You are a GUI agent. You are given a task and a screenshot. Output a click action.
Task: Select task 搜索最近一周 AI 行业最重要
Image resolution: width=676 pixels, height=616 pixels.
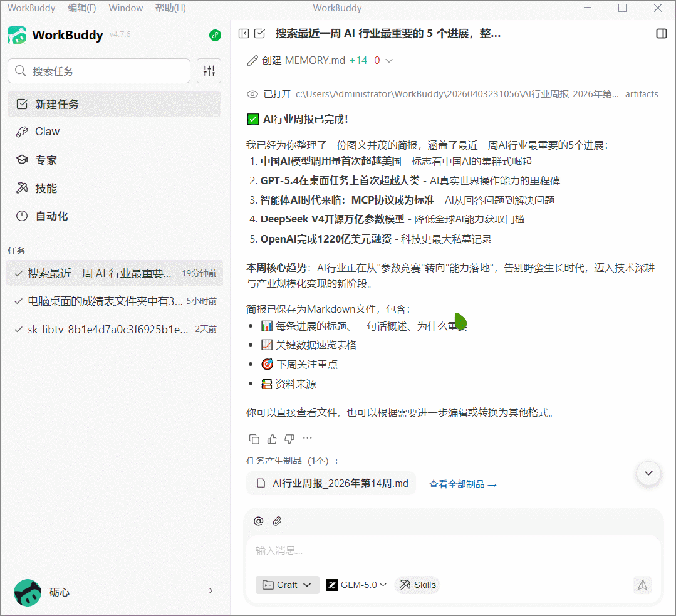(114, 273)
